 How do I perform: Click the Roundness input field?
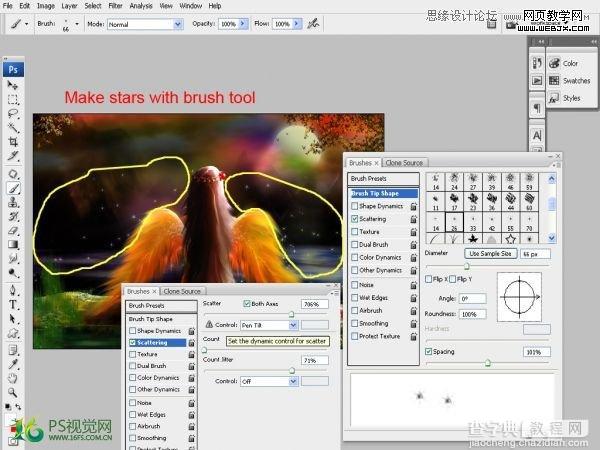click(x=473, y=314)
